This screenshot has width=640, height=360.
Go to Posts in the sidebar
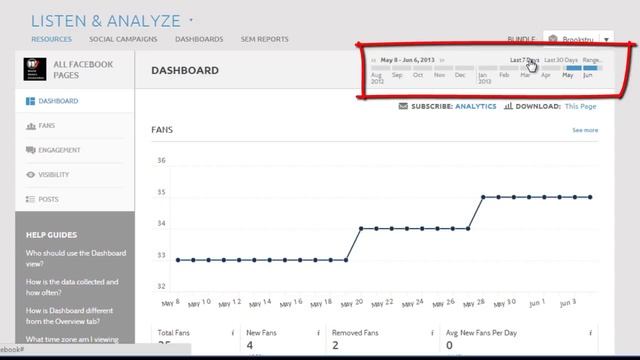tap(49, 199)
